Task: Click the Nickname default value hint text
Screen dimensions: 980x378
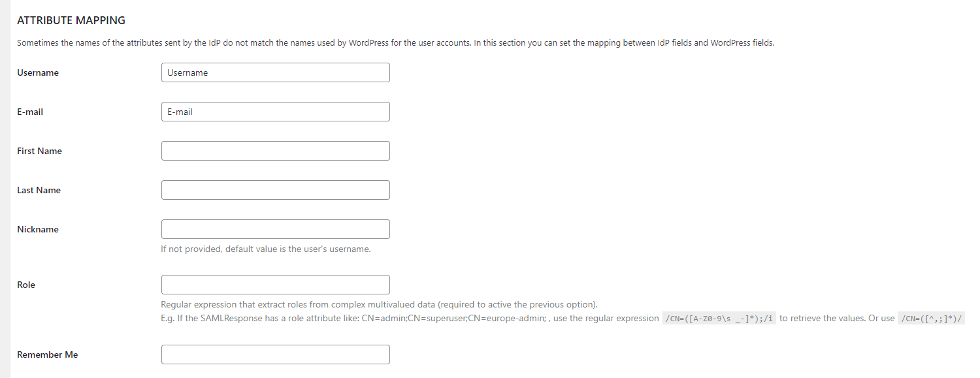Action: click(266, 249)
